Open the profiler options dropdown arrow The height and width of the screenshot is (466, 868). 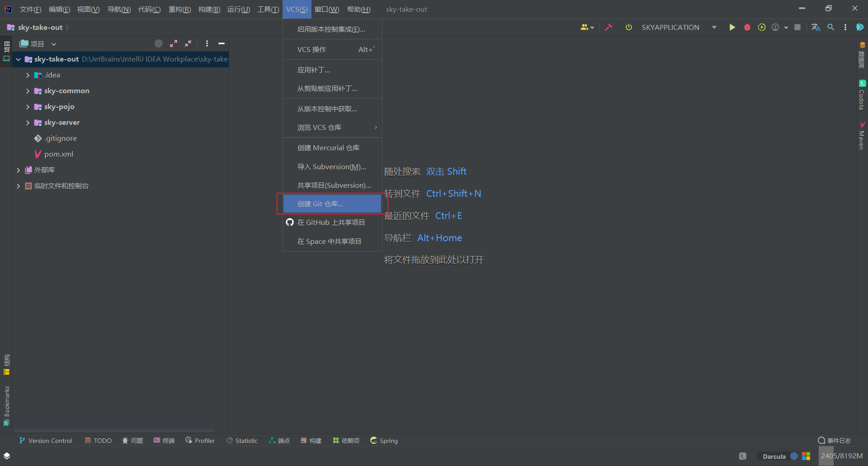(x=786, y=28)
